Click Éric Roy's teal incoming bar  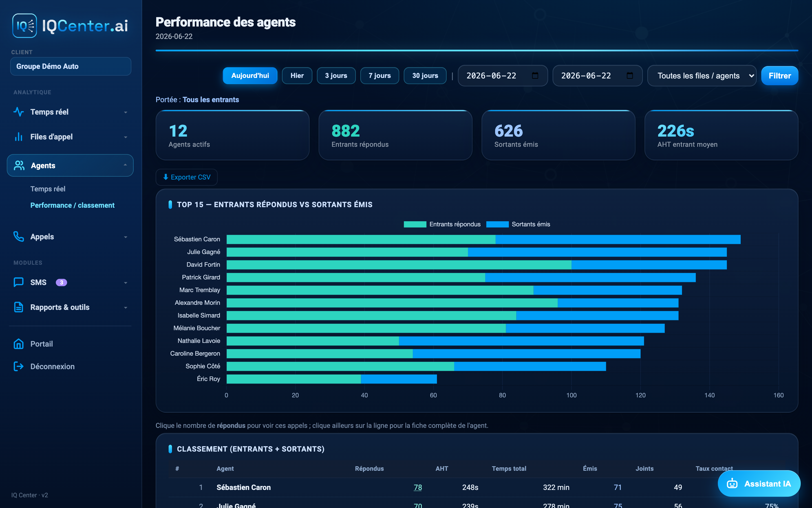pyautogui.click(x=294, y=379)
